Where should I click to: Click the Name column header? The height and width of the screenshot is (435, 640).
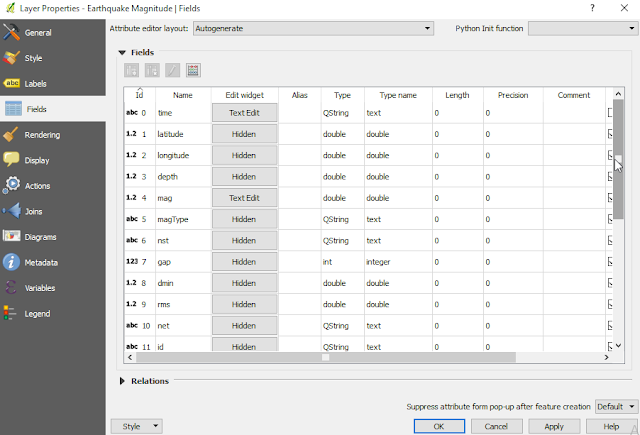pos(183,95)
